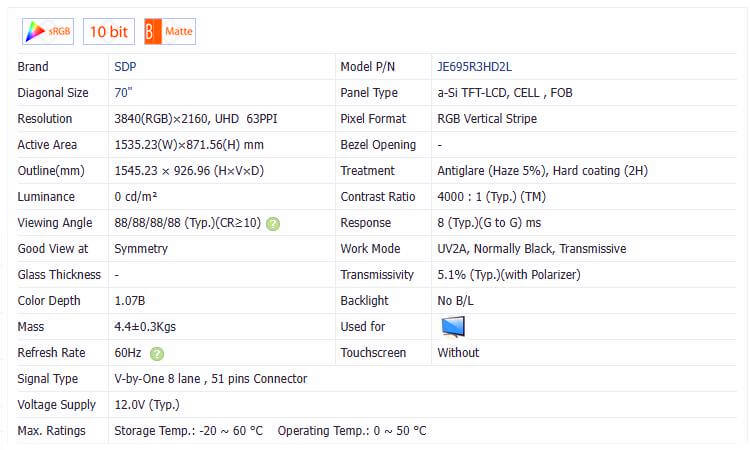Click the Touchscreen 'Without' value
Screen dimensions: 750x450
(458, 353)
